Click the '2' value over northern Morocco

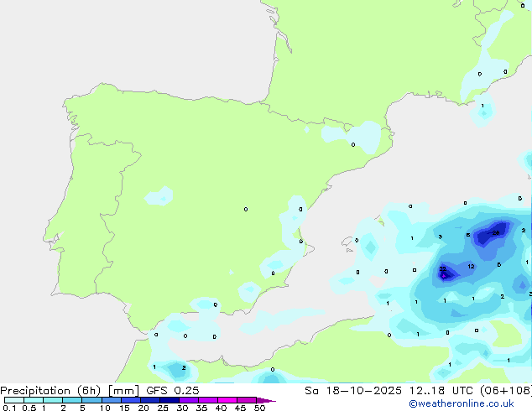click(x=184, y=367)
